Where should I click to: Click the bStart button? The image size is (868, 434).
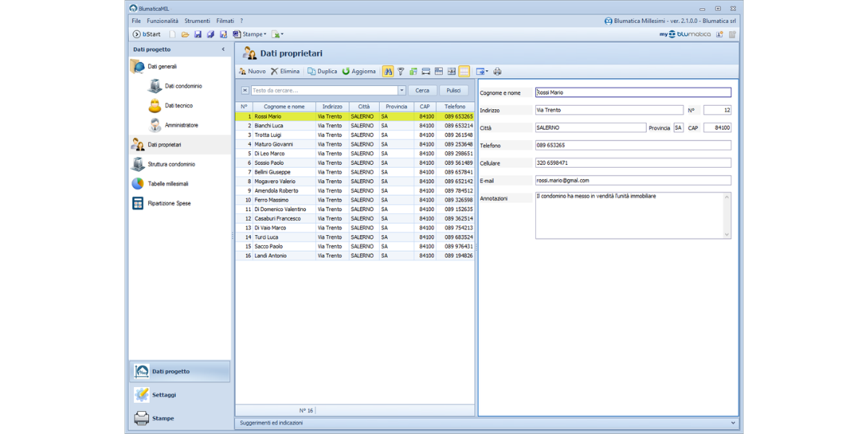coord(147,34)
